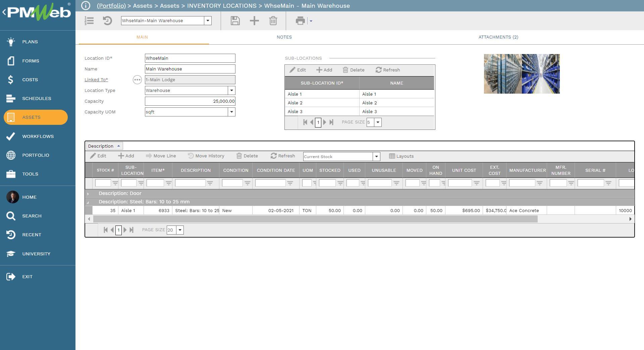644x350 pixels.
Task: Click Move Line in stock grid toolbar
Action: click(161, 156)
